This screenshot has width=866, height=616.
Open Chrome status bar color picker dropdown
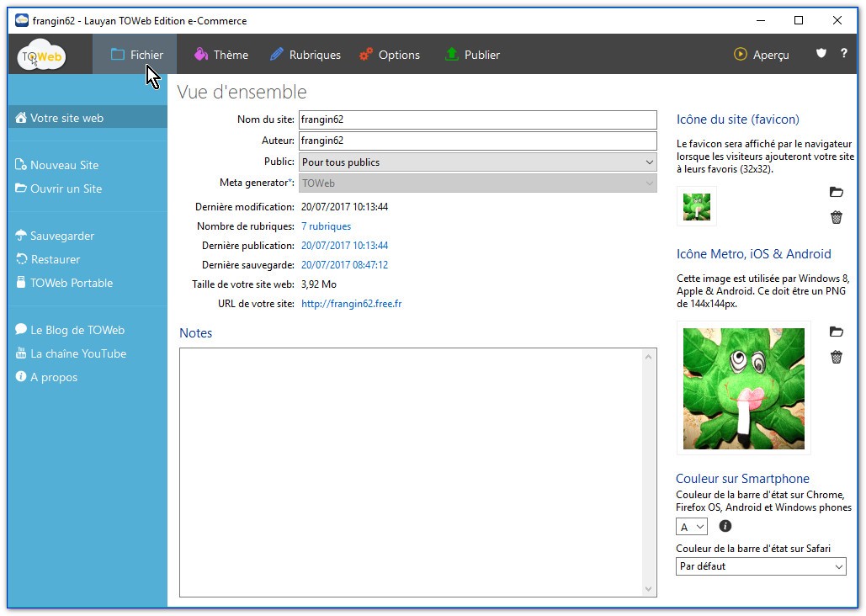pos(692,527)
